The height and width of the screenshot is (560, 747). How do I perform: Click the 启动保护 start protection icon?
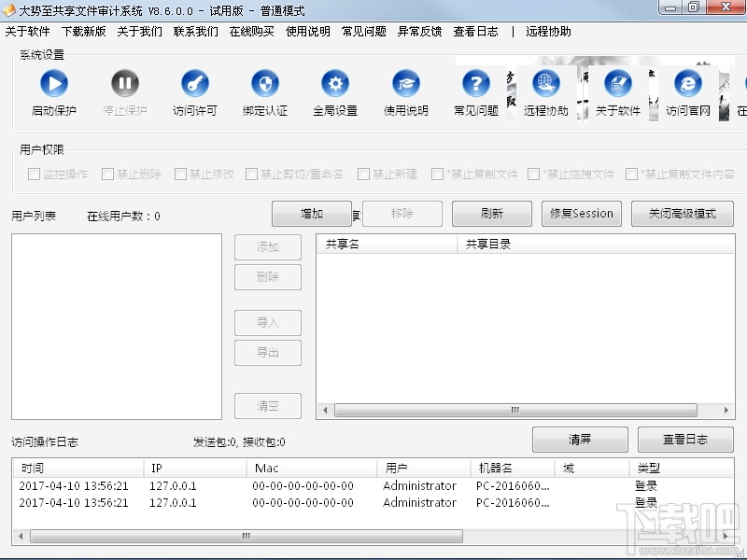tap(54, 83)
